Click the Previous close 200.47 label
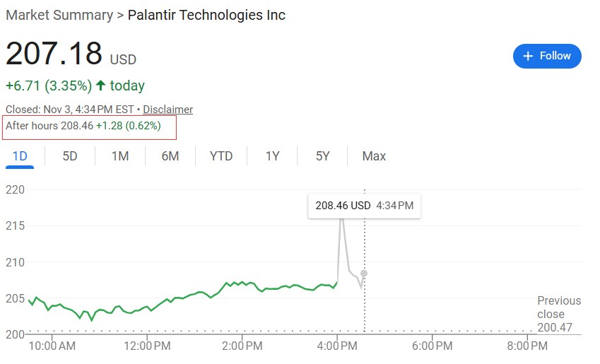 click(558, 314)
